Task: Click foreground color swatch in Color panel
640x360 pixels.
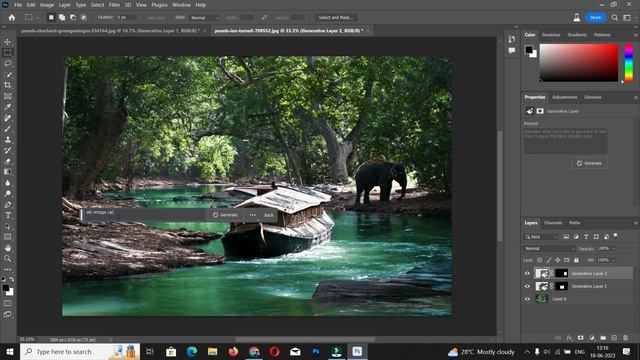Action: pyautogui.click(x=529, y=49)
